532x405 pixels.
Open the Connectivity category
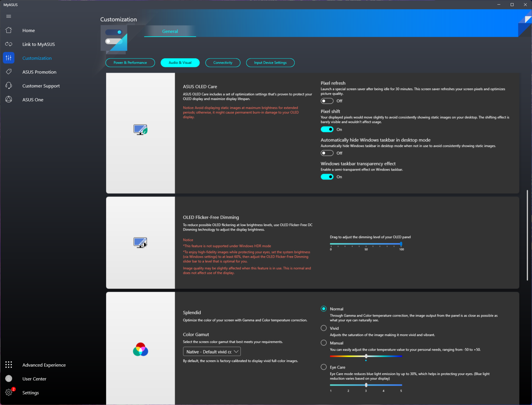tap(223, 62)
